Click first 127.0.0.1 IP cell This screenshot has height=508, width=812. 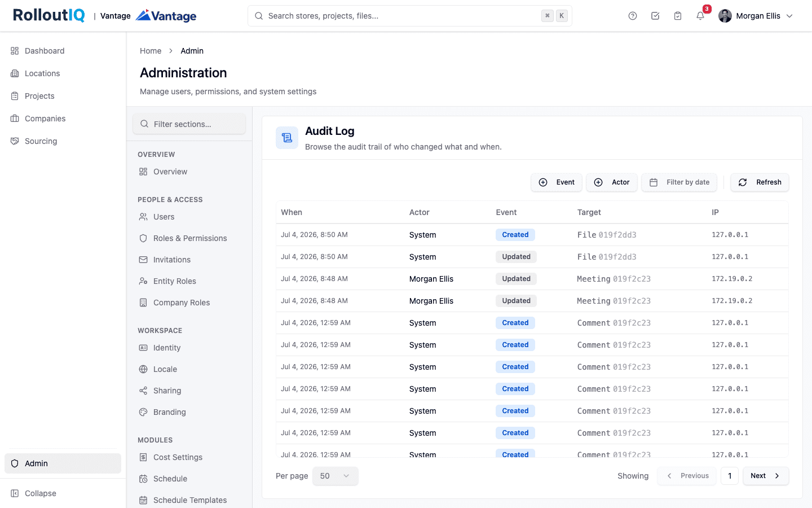point(730,235)
